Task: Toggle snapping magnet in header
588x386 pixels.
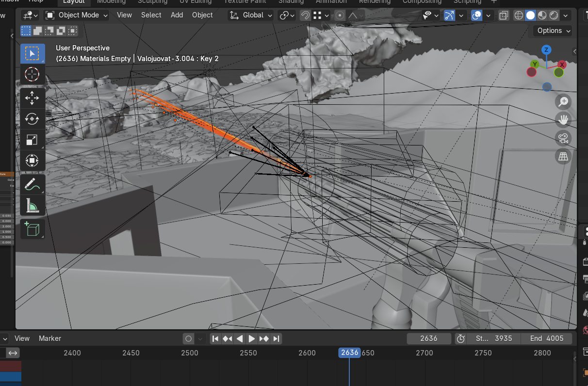Action: click(305, 16)
